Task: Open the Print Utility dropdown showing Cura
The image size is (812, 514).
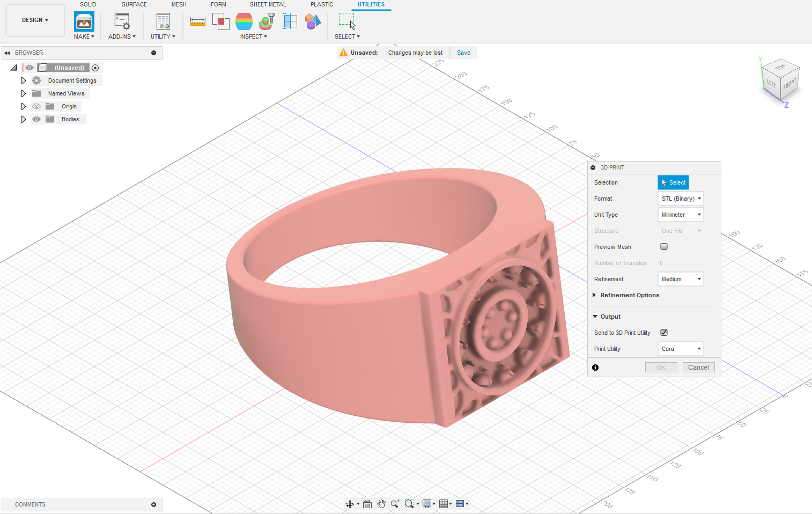Action: click(680, 348)
